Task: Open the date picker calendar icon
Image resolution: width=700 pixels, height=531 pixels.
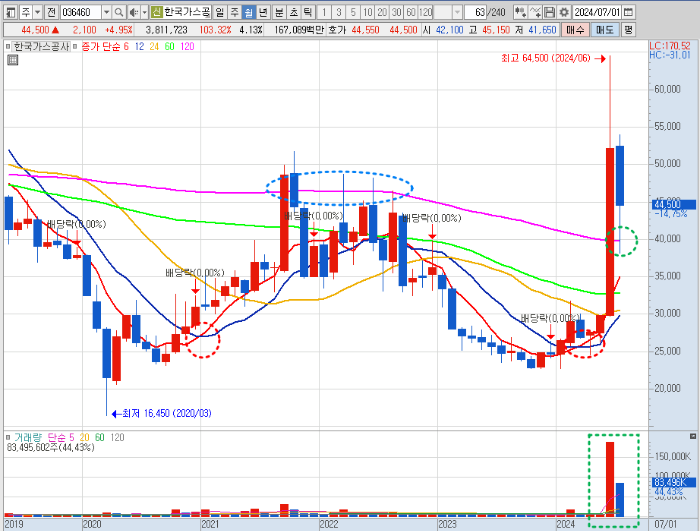Action: (628, 12)
